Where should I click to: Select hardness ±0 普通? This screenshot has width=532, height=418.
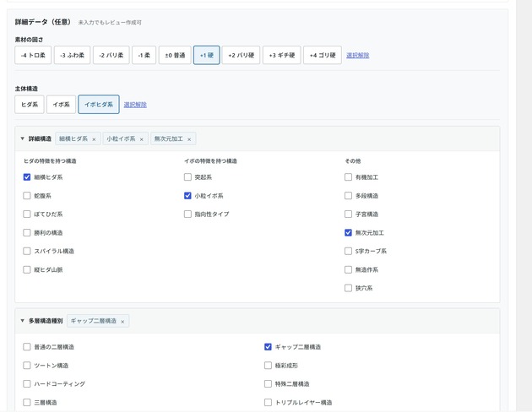click(x=175, y=55)
